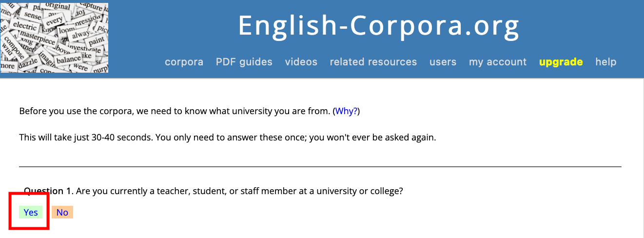Click the "teacher, student, or staff member" question text
Screen dimensions: 644x238
pyautogui.click(x=244, y=191)
